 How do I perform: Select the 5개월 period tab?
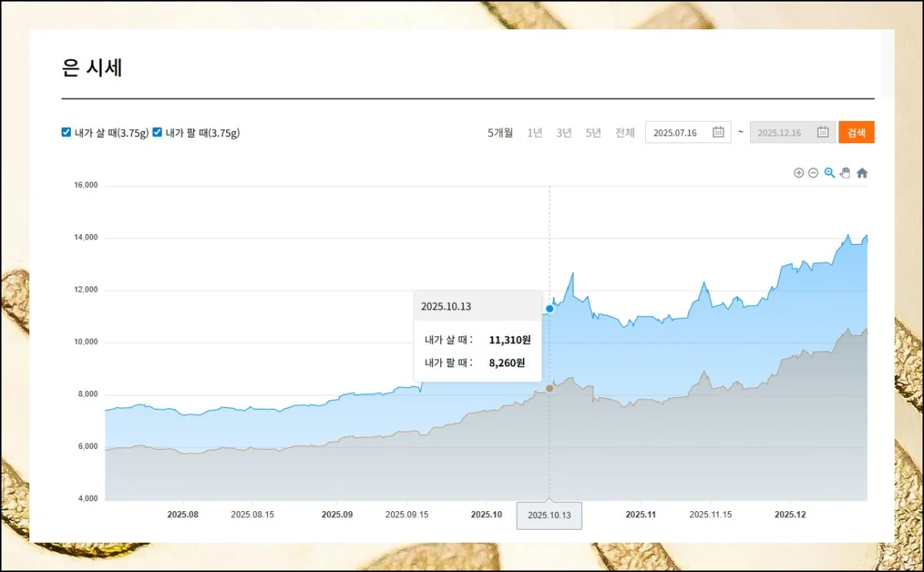pos(500,132)
